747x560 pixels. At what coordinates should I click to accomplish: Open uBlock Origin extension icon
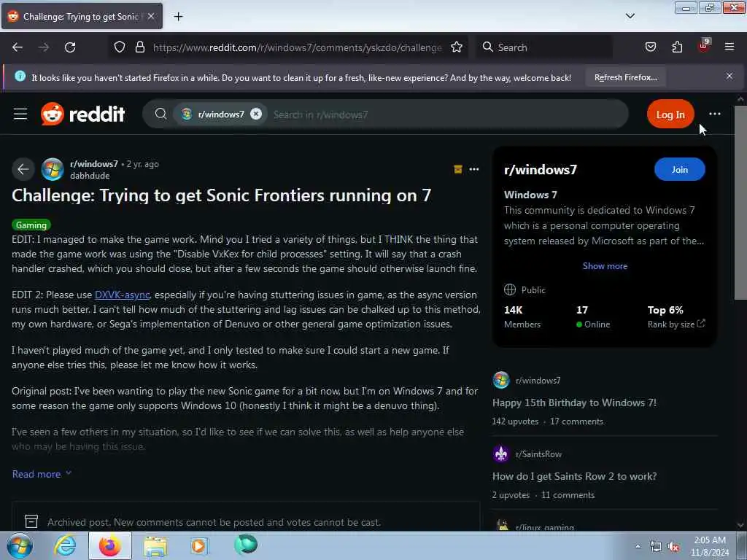[704, 46]
